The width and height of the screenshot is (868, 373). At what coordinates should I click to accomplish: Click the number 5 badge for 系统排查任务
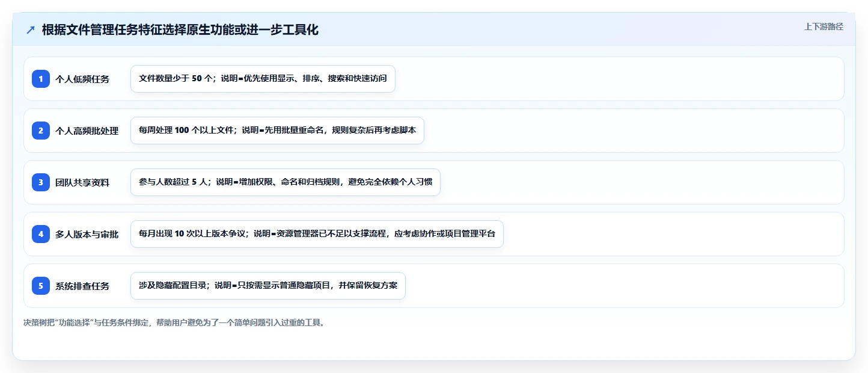coord(41,286)
